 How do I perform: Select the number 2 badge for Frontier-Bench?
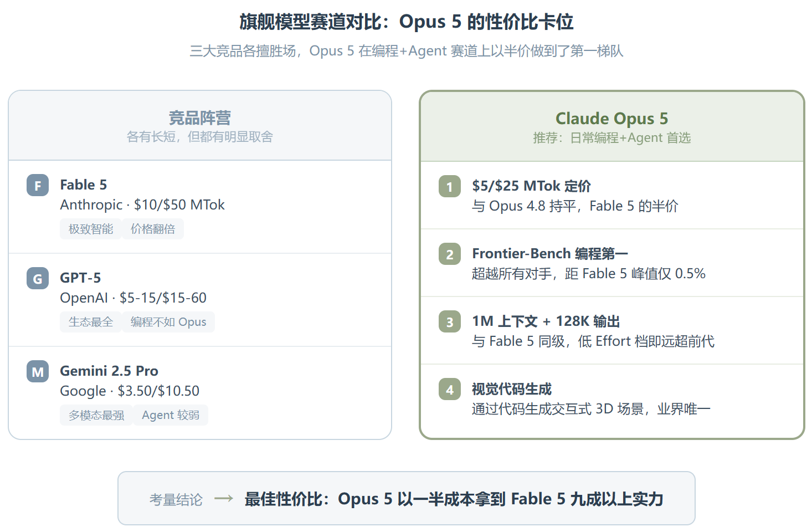(x=450, y=254)
